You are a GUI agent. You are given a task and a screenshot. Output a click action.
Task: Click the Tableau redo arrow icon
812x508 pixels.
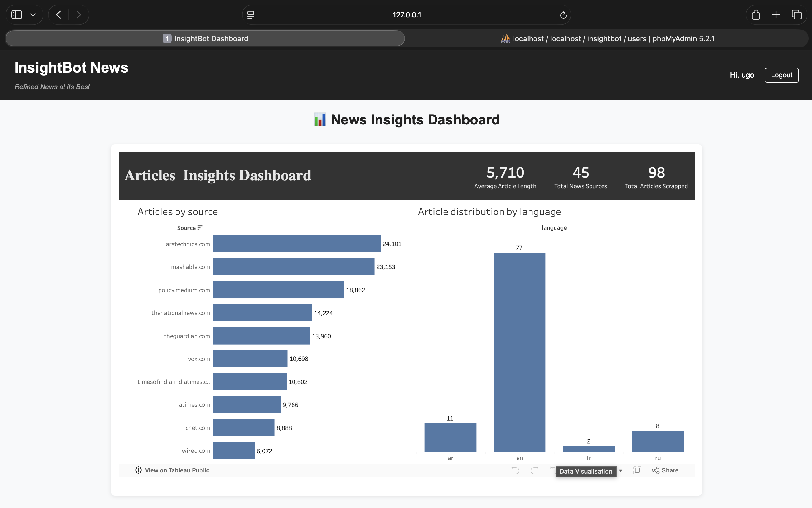[x=534, y=470]
